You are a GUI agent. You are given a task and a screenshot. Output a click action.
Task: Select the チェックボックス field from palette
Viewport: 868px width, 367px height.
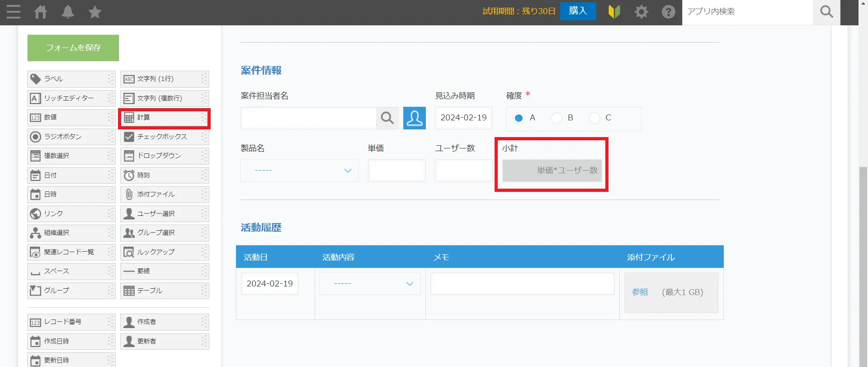(x=164, y=137)
